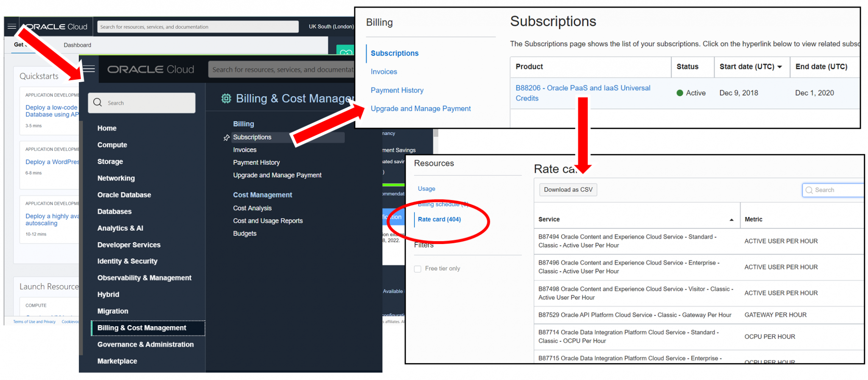868x380 pixels.
Task: Toggle Service column sort arrow
Action: pos(732,219)
